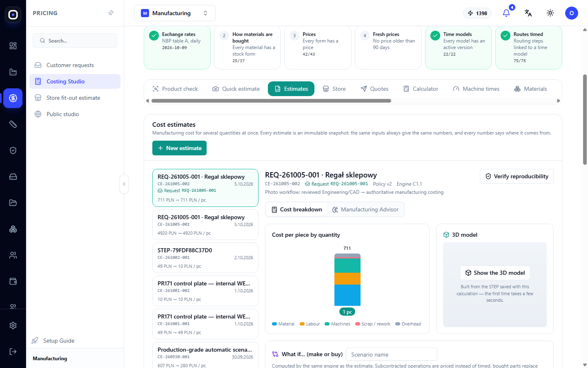
Task: Open the dashboard grid icon in left rail
Action: click(x=13, y=46)
